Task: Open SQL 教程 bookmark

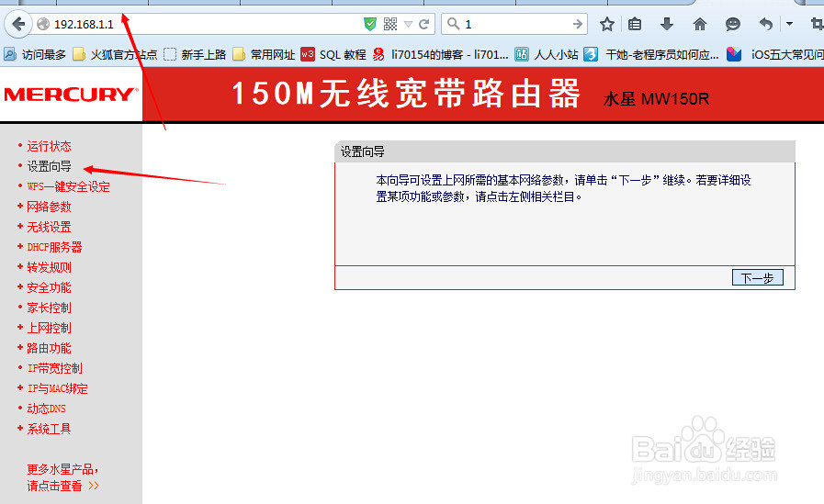Action: [333, 54]
